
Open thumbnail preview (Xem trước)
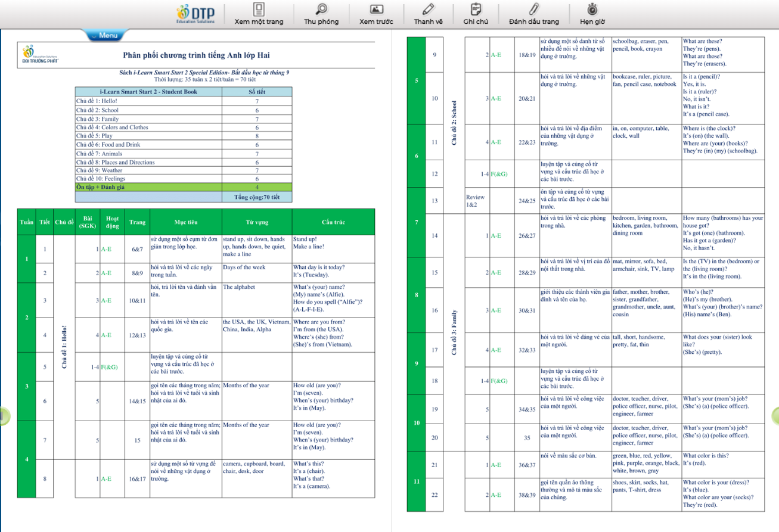[x=376, y=14]
